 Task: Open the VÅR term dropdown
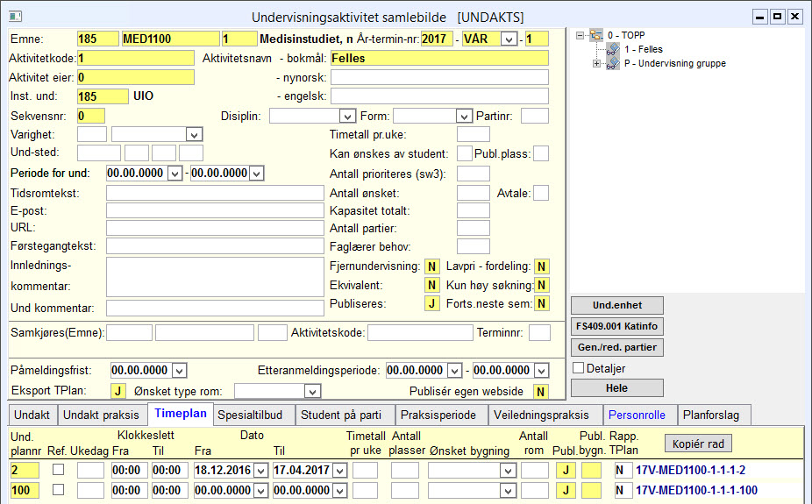tap(509, 39)
